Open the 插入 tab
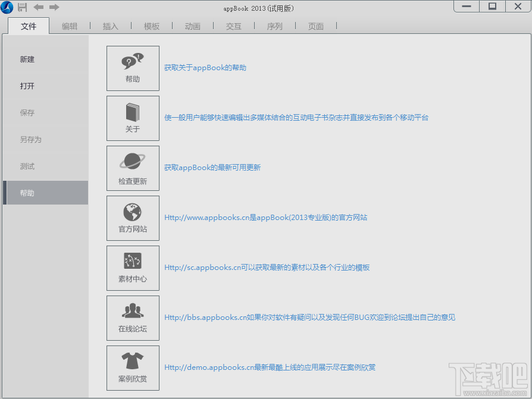 pos(111,26)
